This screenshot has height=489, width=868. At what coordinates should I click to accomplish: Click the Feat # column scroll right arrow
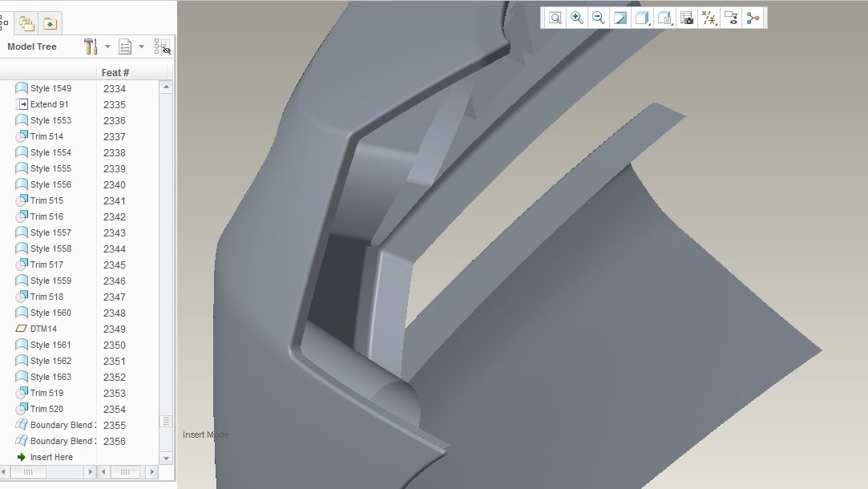pyautogui.click(x=151, y=472)
